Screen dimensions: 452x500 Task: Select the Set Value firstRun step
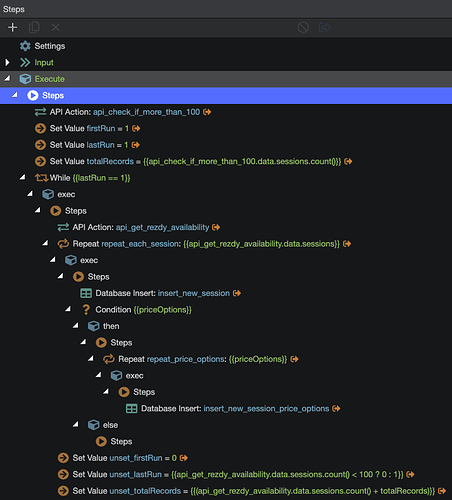coord(87,128)
